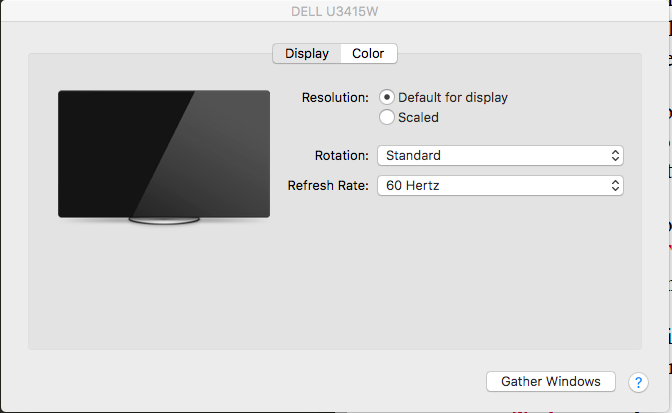Click the Refresh Rate popup up-down arrows
Viewport: 672px width, 413px height.
tap(615, 186)
